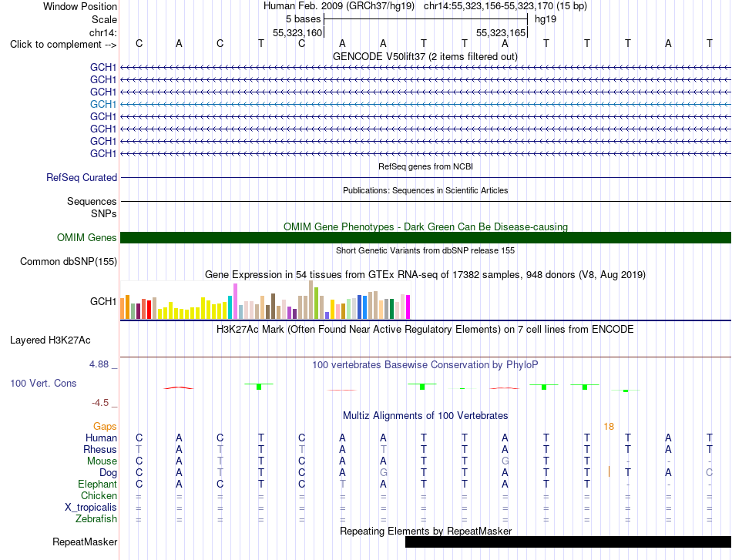The width and height of the screenshot is (732, 560).
Task: Click the Multiz Alignments of 100 Vertebrates title
Action: [x=425, y=415]
